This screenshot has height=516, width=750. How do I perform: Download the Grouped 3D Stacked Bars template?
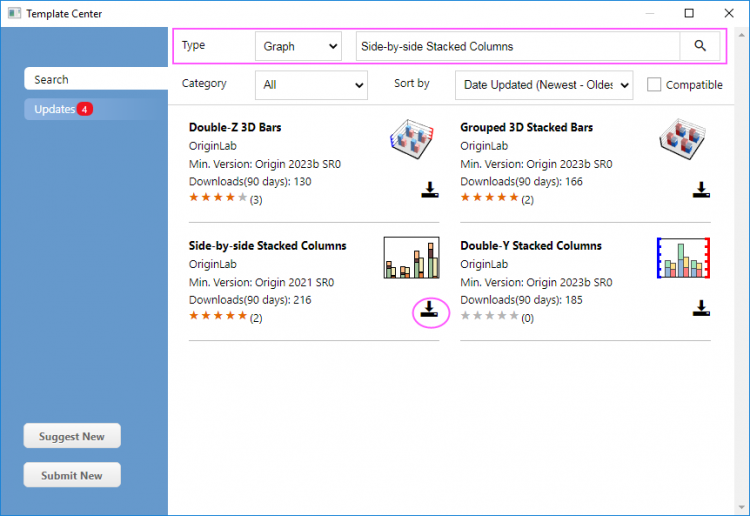click(701, 190)
